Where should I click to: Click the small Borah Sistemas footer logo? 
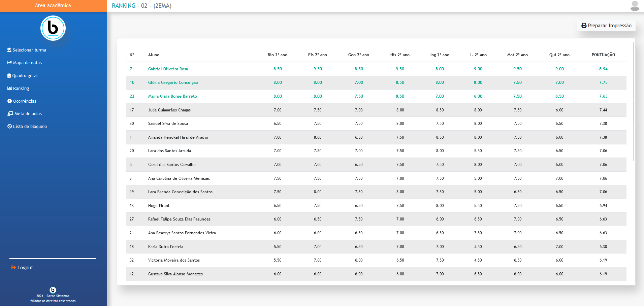53,290
